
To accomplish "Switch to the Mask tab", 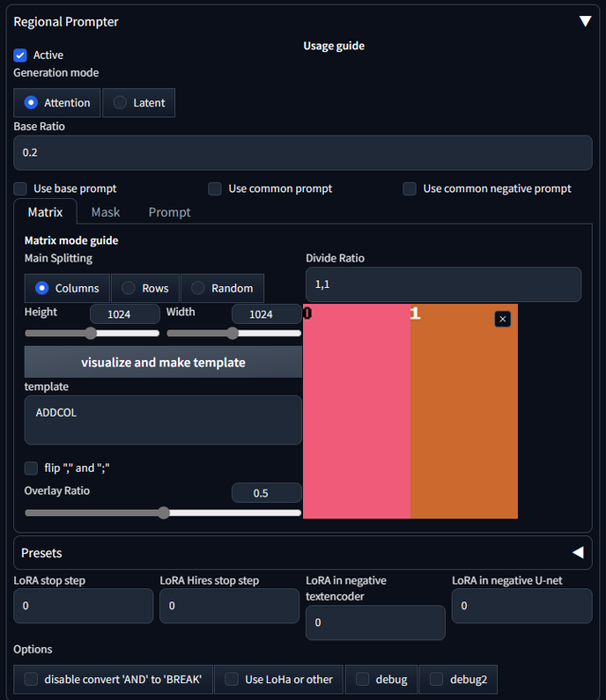I will pos(105,212).
